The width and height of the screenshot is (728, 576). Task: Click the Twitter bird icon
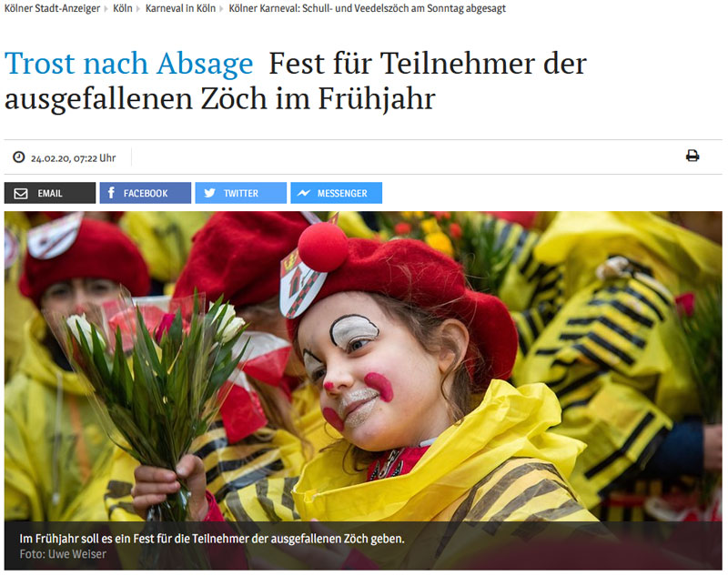(x=209, y=193)
